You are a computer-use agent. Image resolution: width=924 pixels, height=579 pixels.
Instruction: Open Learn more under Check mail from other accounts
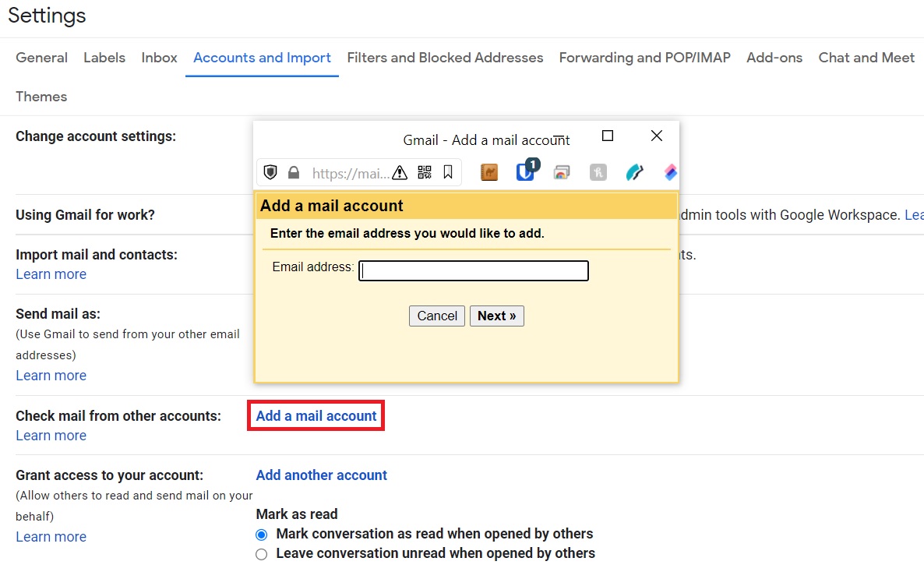(x=51, y=436)
